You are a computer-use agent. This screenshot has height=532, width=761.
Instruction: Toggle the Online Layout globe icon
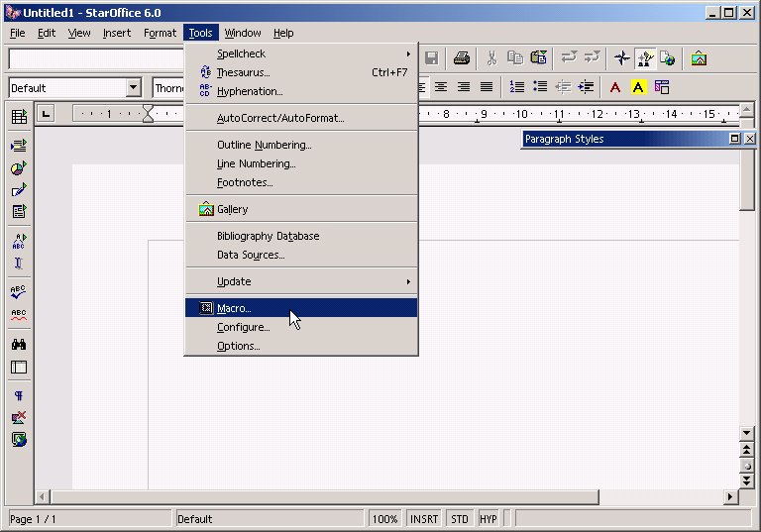coord(19,439)
